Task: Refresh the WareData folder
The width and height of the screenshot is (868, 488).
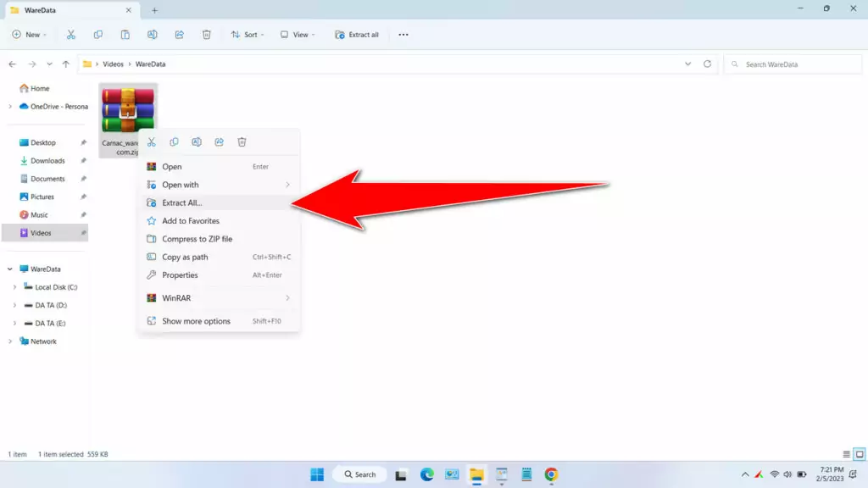Action: [x=707, y=64]
